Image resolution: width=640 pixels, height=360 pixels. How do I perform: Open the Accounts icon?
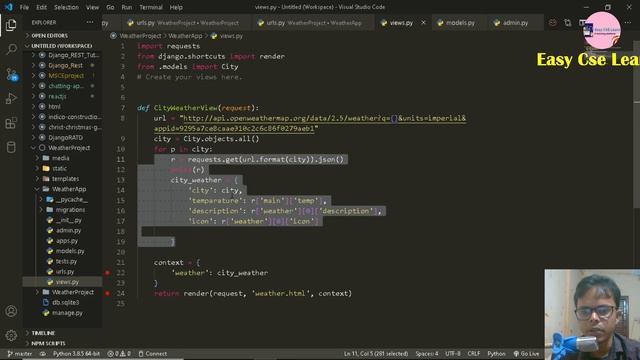coord(11,311)
